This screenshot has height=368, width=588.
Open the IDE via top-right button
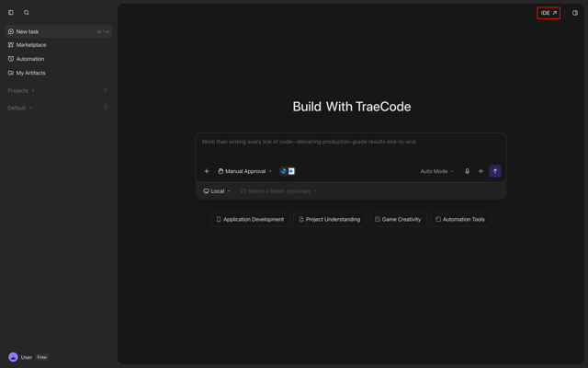pyautogui.click(x=548, y=13)
